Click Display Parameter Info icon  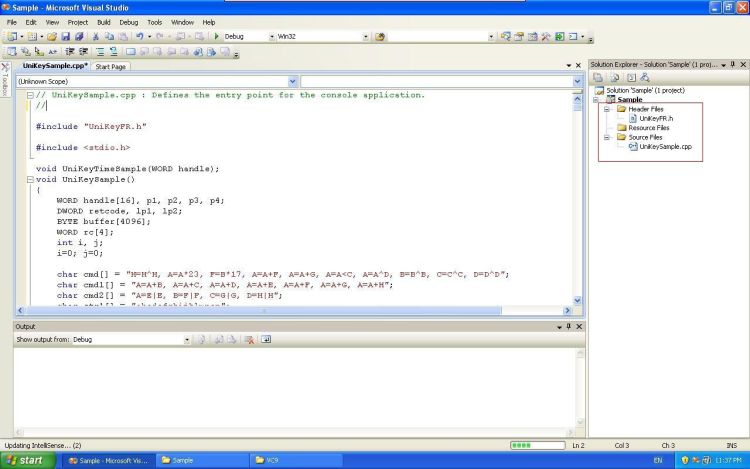(25, 52)
